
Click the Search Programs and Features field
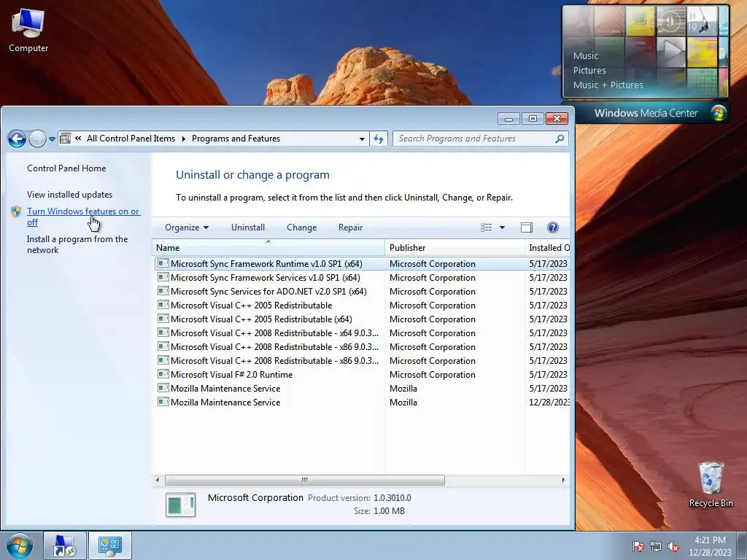[x=481, y=139]
